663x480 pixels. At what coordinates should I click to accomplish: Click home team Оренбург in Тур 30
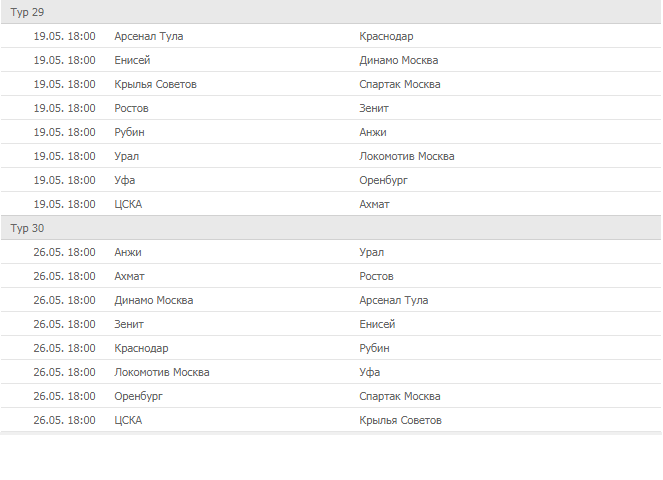click(x=138, y=396)
